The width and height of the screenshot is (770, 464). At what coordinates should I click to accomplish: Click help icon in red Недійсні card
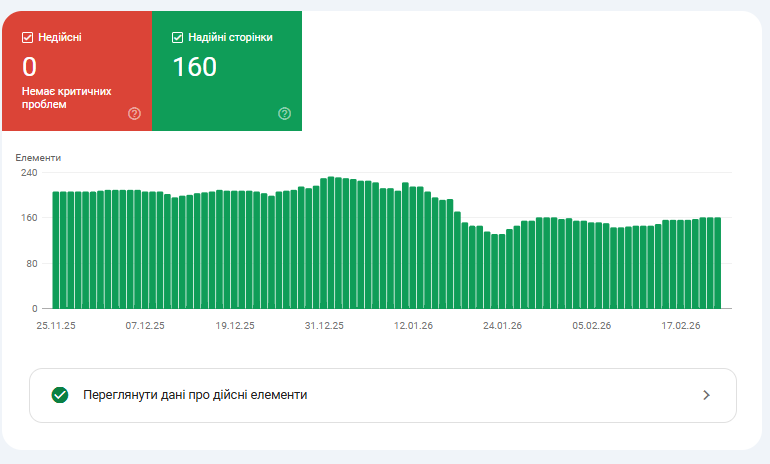pyautogui.click(x=135, y=113)
